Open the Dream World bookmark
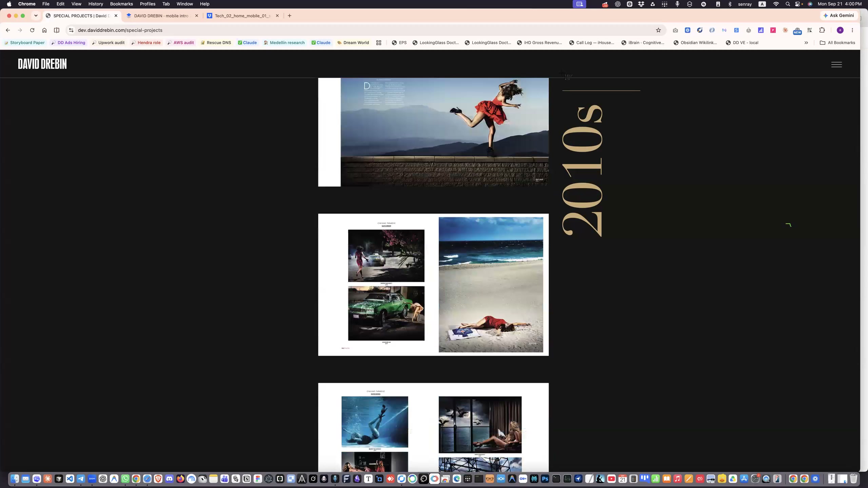This screenshot has width=868, height=488. click(x=353, y=43)
